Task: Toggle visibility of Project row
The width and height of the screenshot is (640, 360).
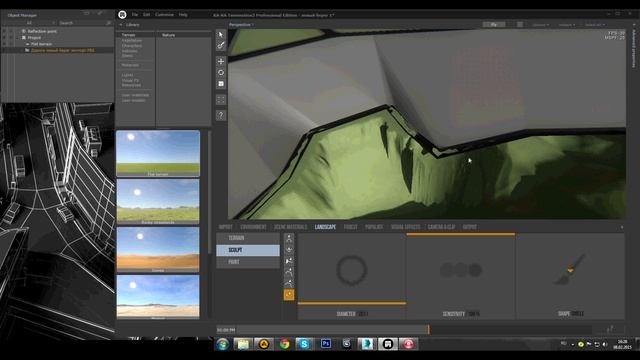Action: click(x=4, y=38)
